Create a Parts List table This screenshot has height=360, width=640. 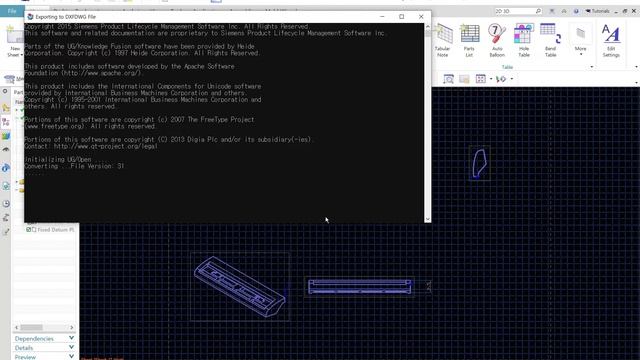coord(469,40)
